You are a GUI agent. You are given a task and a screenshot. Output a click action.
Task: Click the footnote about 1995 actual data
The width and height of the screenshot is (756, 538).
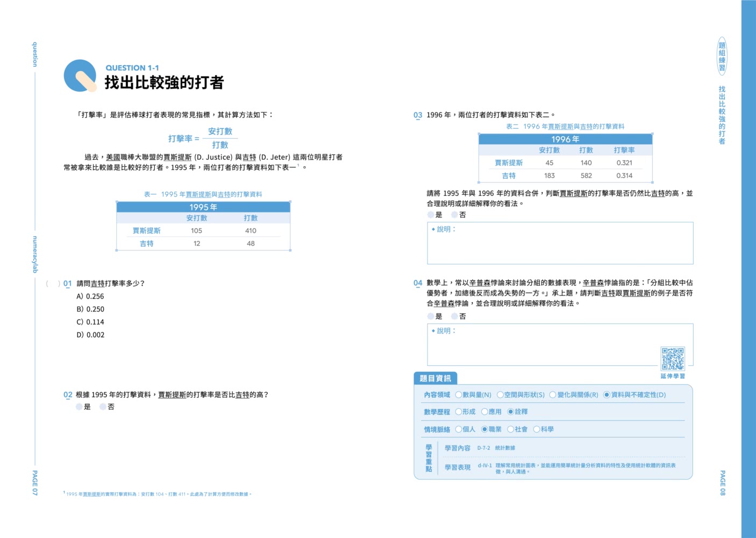(158, 494)
